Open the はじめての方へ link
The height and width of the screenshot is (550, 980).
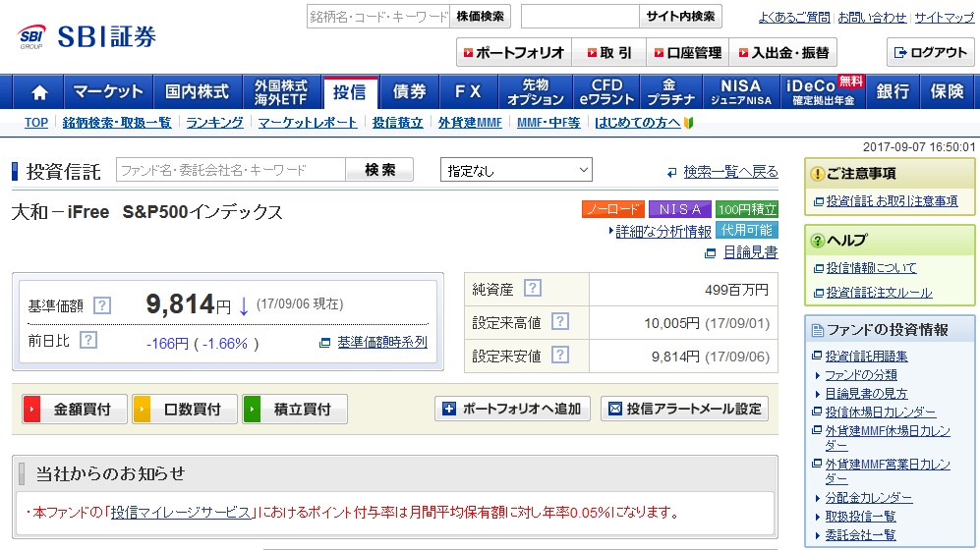tap(638, 123)
